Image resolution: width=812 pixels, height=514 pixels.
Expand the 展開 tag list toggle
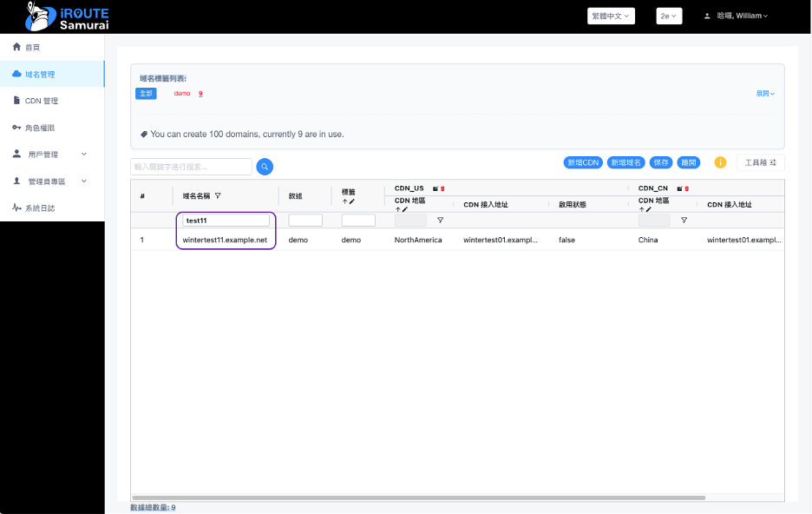[764, 93]
